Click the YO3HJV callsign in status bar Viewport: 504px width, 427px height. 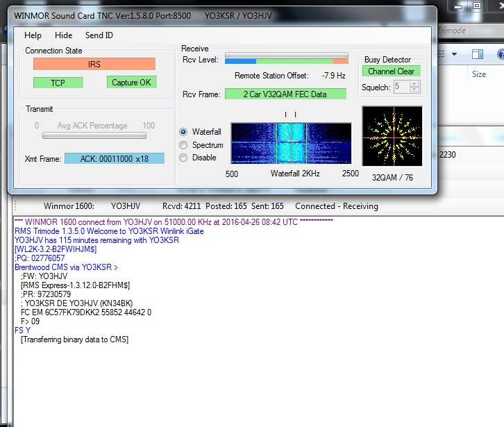[126, 206]
